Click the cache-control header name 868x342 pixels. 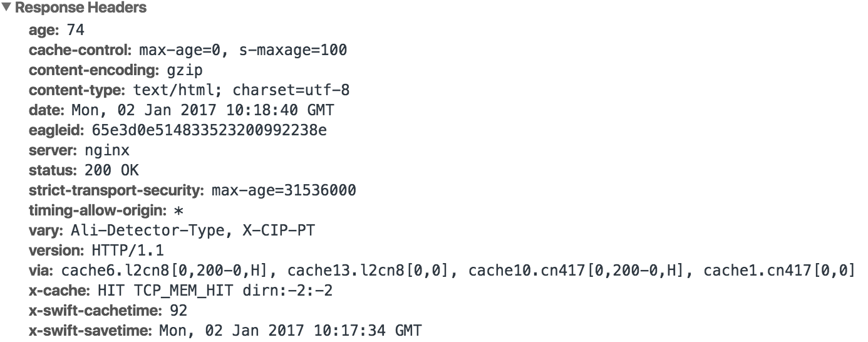click(81, 49)
